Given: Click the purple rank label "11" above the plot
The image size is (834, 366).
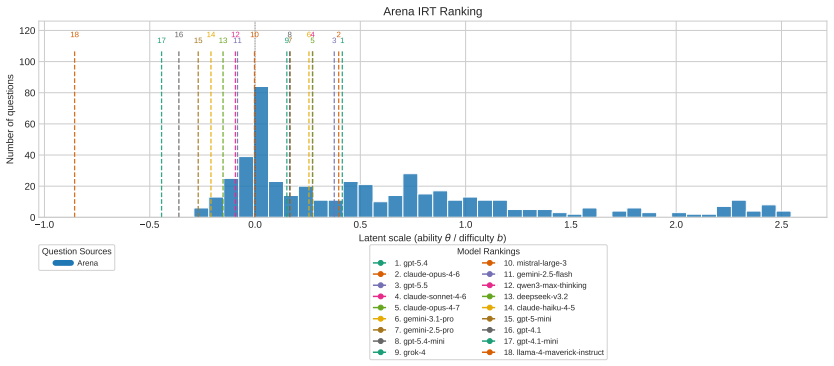Looking at the screenshot, I should click(x=237, y=40).
